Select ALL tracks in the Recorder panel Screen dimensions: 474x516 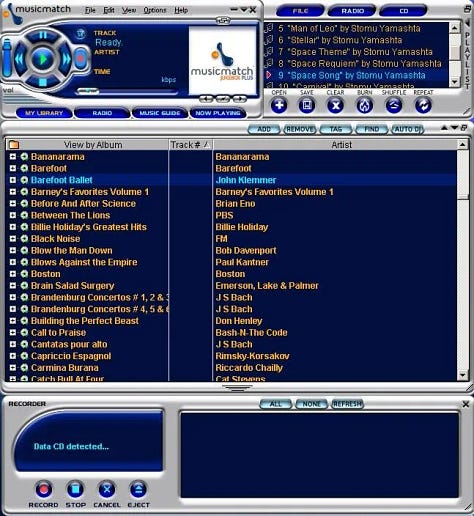(x=276, y=404)
